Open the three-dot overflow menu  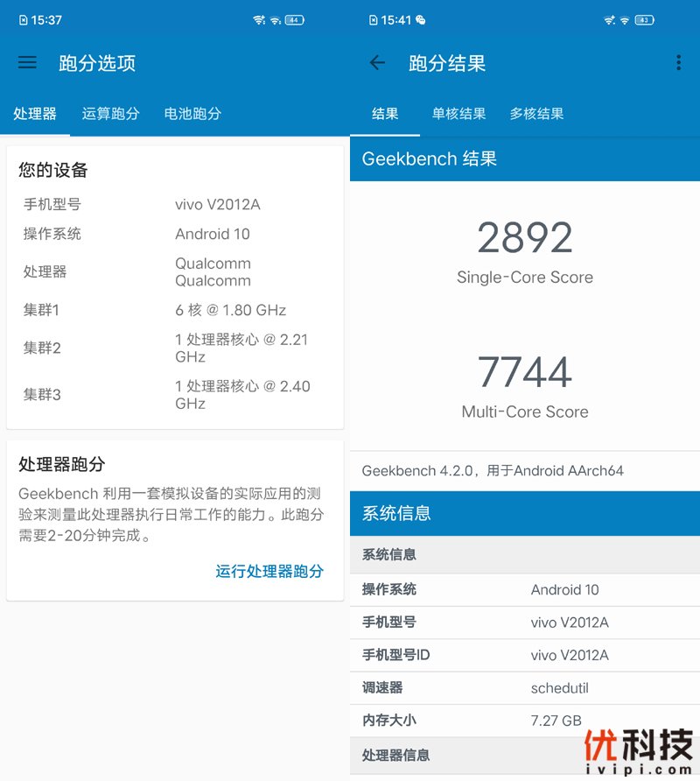pyautogui.click(x=678, y=62)
